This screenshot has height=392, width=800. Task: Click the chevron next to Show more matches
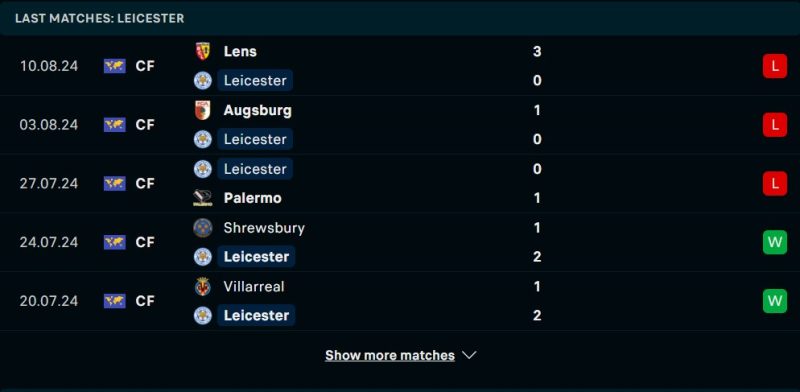pos(469,355)
